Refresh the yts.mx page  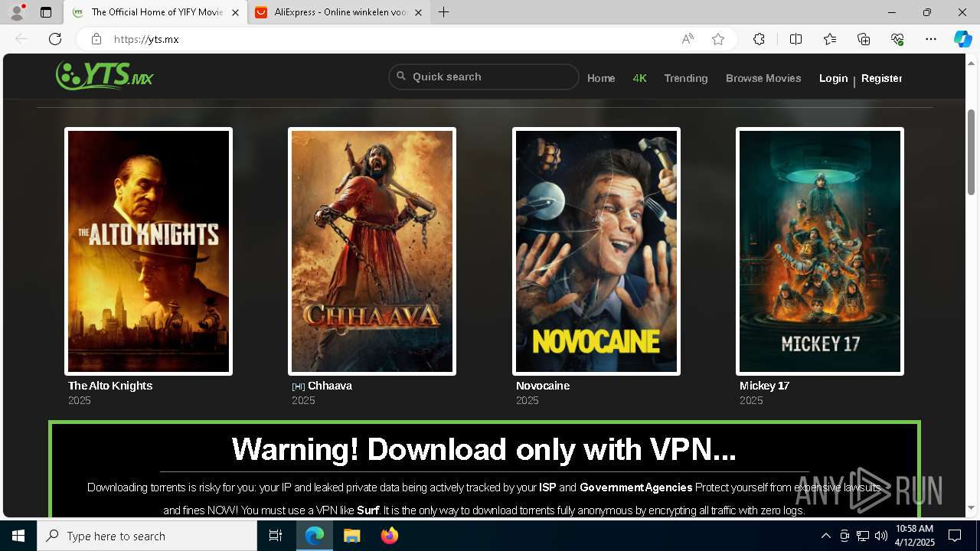tap(55, 39)
